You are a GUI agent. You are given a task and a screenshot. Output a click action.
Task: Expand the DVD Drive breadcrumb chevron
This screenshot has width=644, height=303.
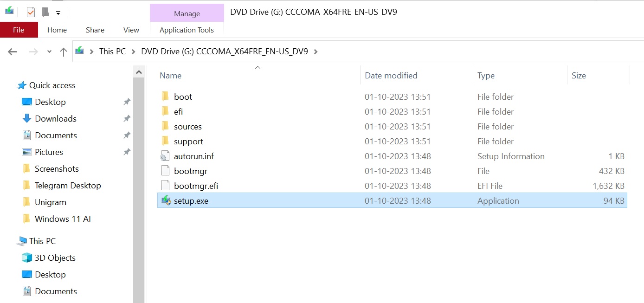point(315,52)
